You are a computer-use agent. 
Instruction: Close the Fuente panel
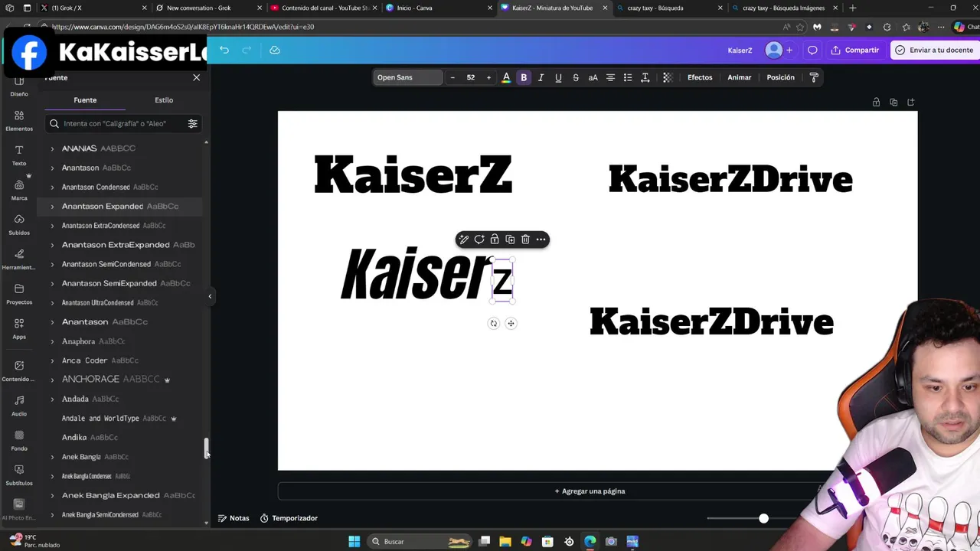[x=196, y=77]
